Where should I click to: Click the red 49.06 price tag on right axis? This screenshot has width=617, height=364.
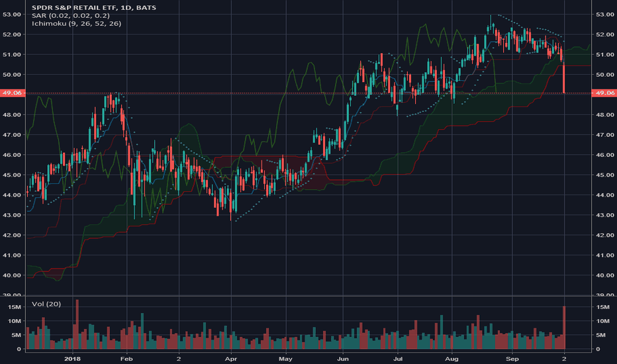[x=604, y=93]
